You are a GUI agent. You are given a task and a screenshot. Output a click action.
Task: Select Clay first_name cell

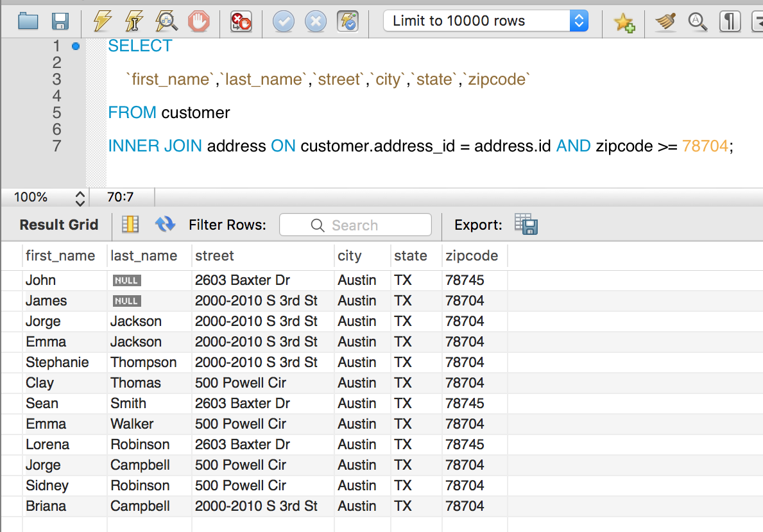click(65, 383)
